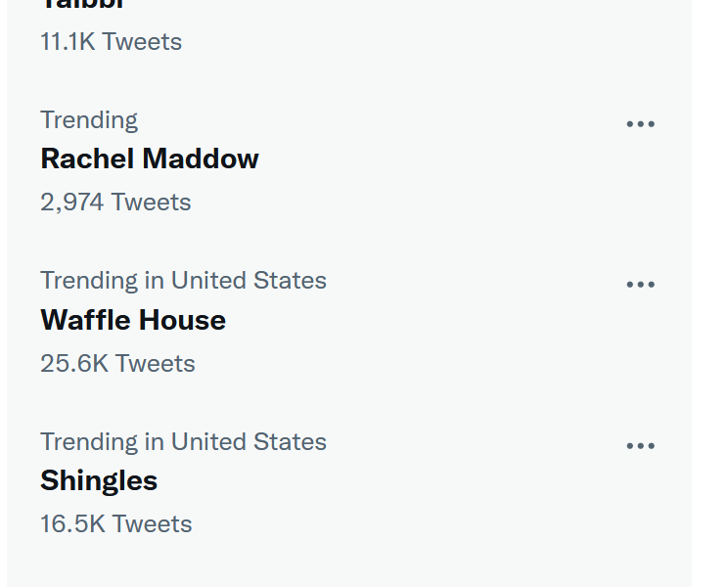Image resolution: width=728 pixels, height=587 pixels.
Task: View the Shingles trending topic
Action: (99, 480)
